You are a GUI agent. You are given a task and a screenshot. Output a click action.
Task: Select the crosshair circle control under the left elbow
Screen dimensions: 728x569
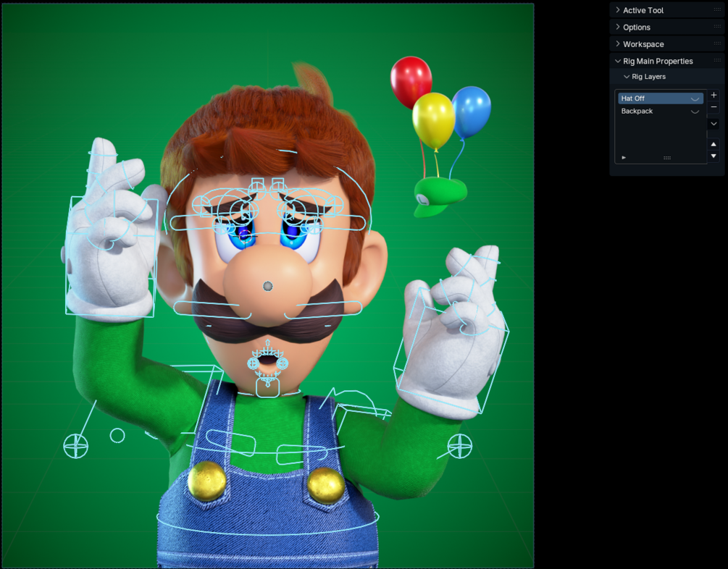point(75,446)
